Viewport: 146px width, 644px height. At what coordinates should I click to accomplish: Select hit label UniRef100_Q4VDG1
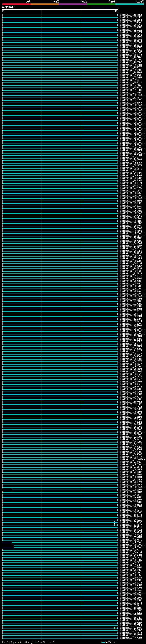(x=131, y=216)
